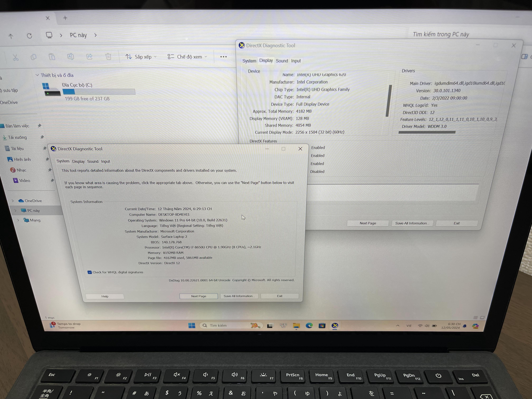Image resolution: width=532 pixels, height=399 pixels.
Task: Switch to Sound tab in rear DirectX window
Action: [x=282, y=61]
